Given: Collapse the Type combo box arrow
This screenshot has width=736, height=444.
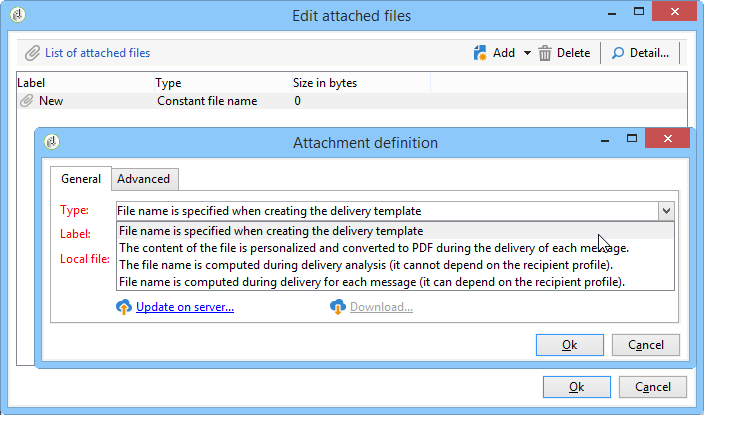Looking at the screenshot, I should [666, 211].
